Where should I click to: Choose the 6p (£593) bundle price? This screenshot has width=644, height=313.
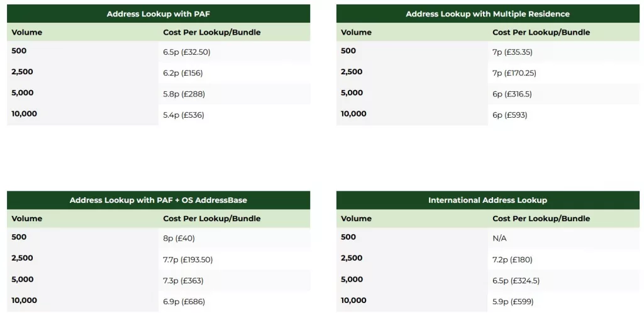509,115
